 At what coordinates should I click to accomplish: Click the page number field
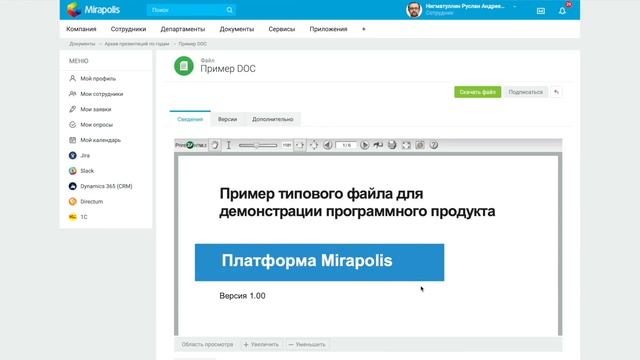346,145
